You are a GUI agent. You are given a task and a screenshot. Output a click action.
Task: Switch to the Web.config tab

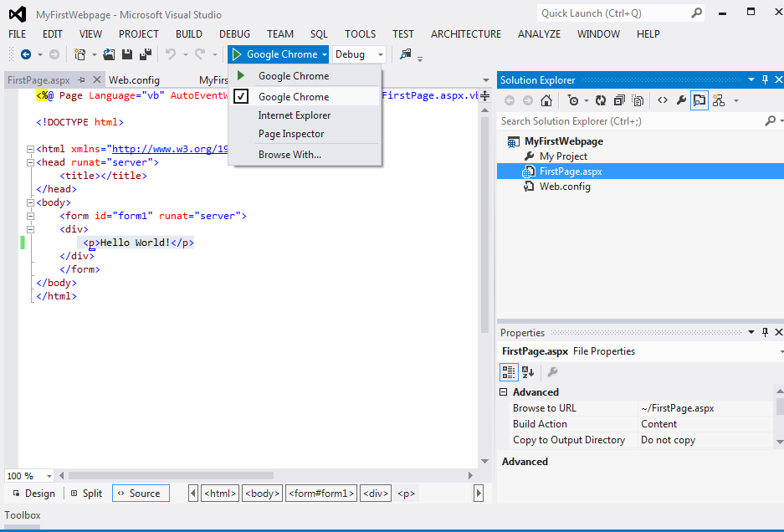click(x=134, y=80)
